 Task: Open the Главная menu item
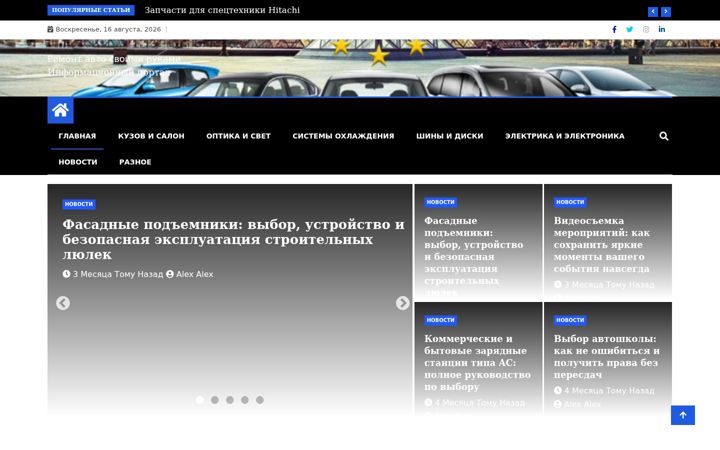77,136
